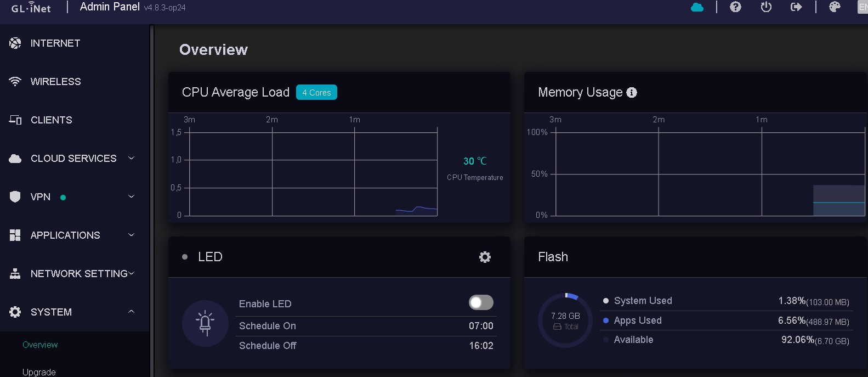Click the Overview submenu link
This screenshot has height=377, width=868.
(x=40, y=345)
